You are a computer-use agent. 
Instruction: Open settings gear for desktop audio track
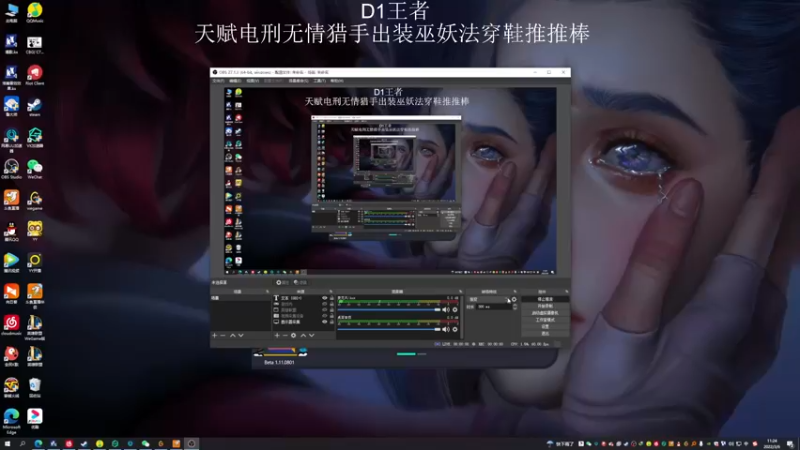(x=455, y=310)
